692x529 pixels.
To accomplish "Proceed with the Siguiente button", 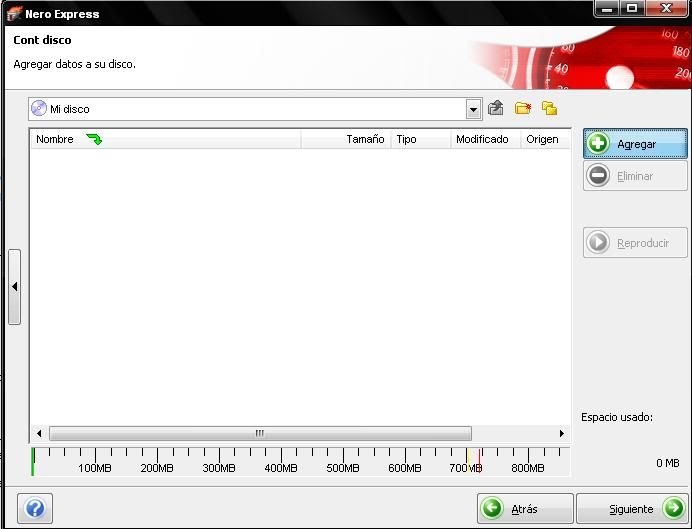I will pos(632,509).
